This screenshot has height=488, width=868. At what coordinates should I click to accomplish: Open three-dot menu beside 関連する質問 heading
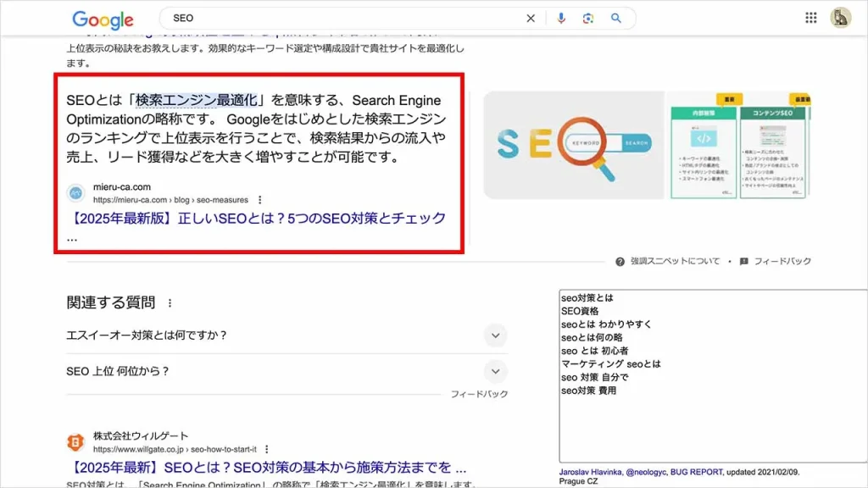(170, 302)
